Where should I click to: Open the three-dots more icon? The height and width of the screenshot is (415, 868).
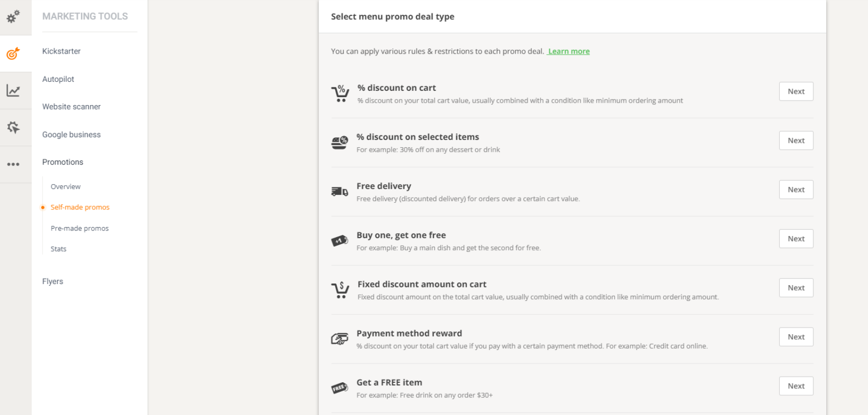pos(14,164)
